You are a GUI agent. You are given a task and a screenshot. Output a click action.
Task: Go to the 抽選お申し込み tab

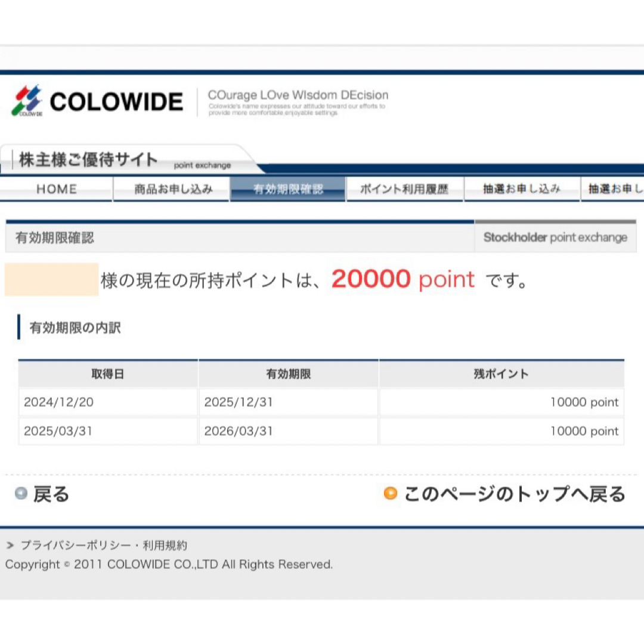[522, 189]
